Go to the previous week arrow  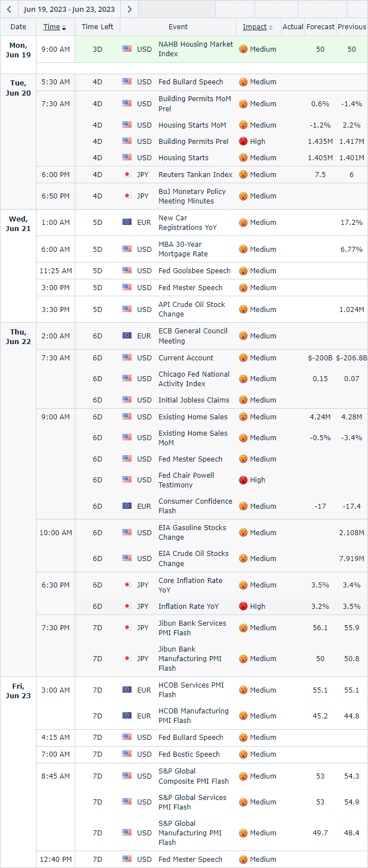[9, 9]
